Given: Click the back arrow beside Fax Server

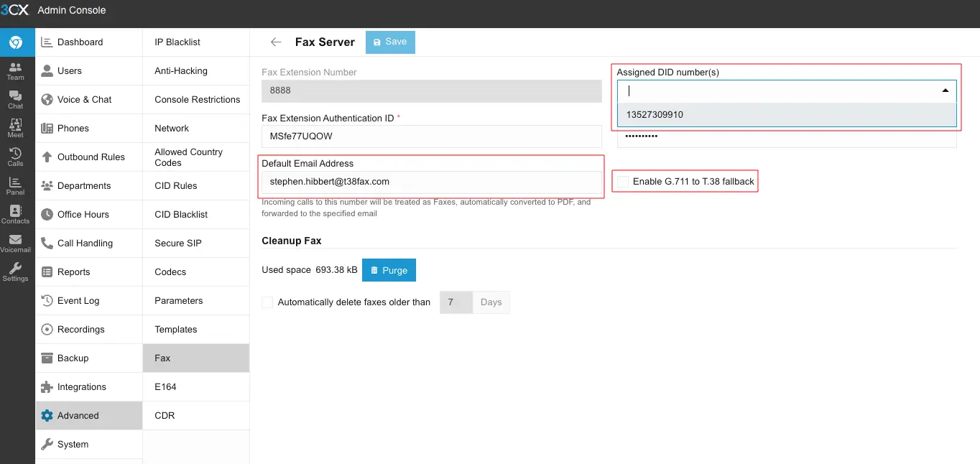Looking at the screenshot, I should [276, 42].
